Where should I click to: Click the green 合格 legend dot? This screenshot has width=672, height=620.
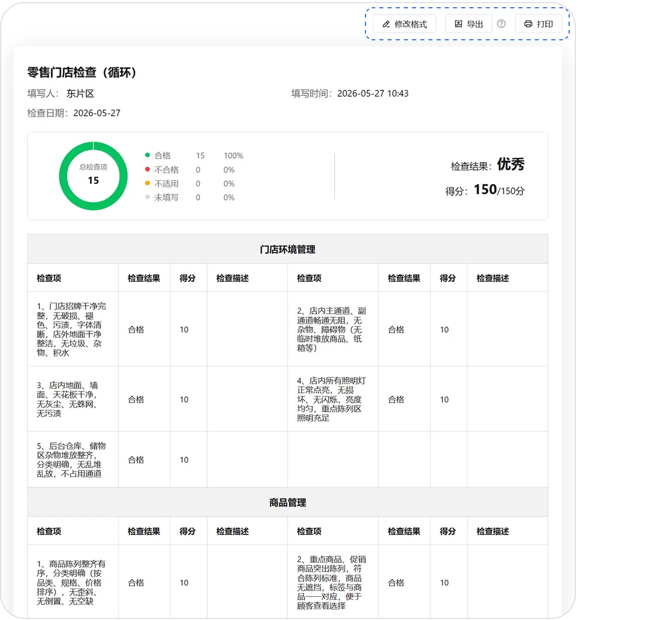(x=147, y=155)
